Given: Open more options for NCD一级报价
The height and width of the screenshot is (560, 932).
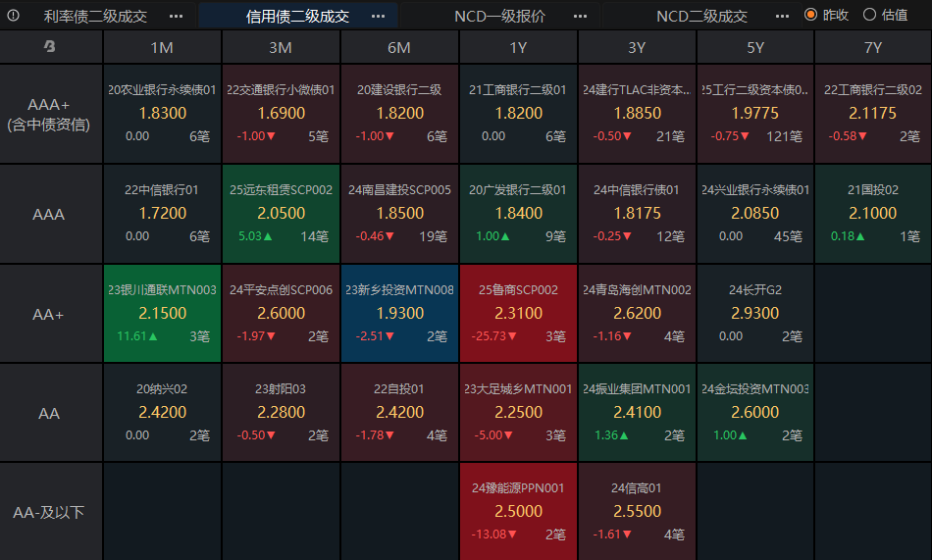Looking at the screenshot, I should tap(580, 16).
